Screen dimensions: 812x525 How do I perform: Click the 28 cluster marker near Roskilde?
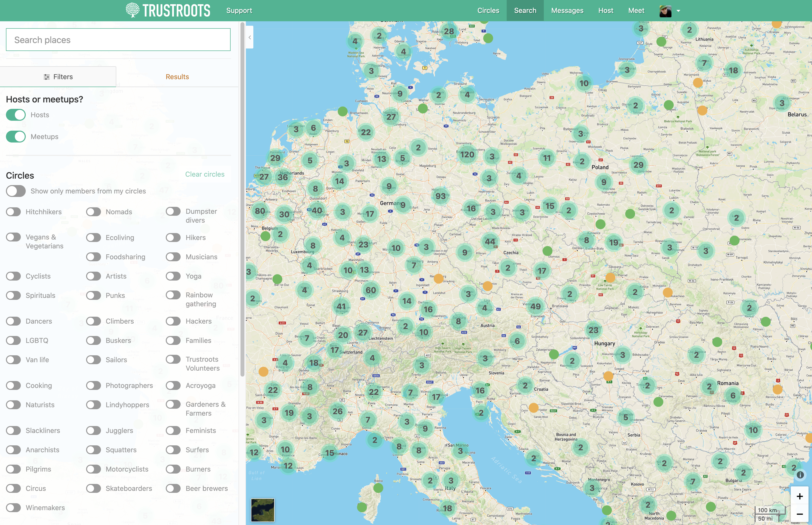449,31
